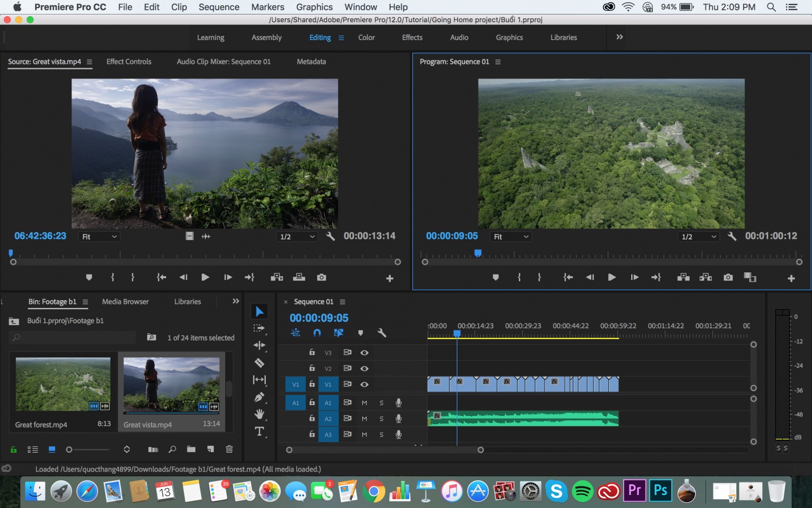Switch to Graphics workspace

pyautogui.click(x=509, y=37)
